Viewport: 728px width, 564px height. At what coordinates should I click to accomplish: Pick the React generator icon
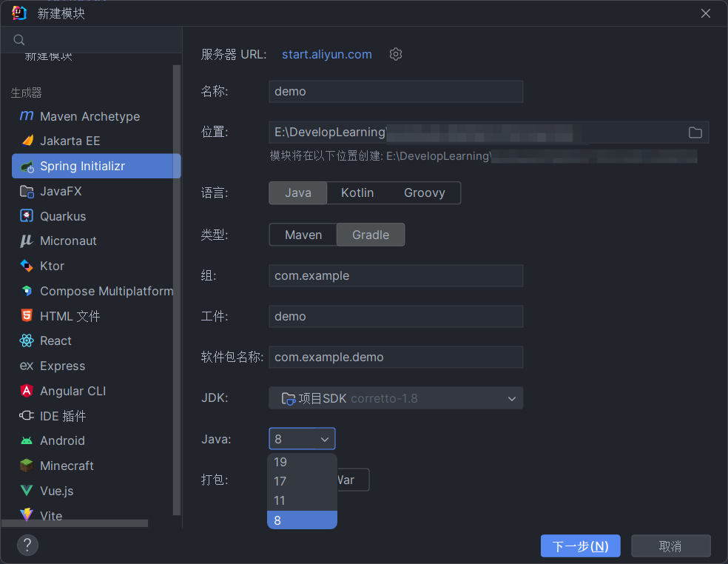[x=27, y=340]
